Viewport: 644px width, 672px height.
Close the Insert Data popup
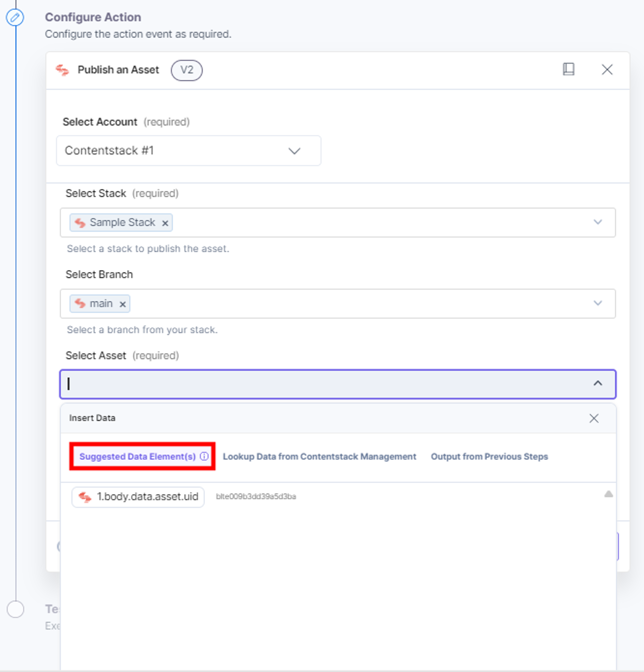[x=594, y=418]
